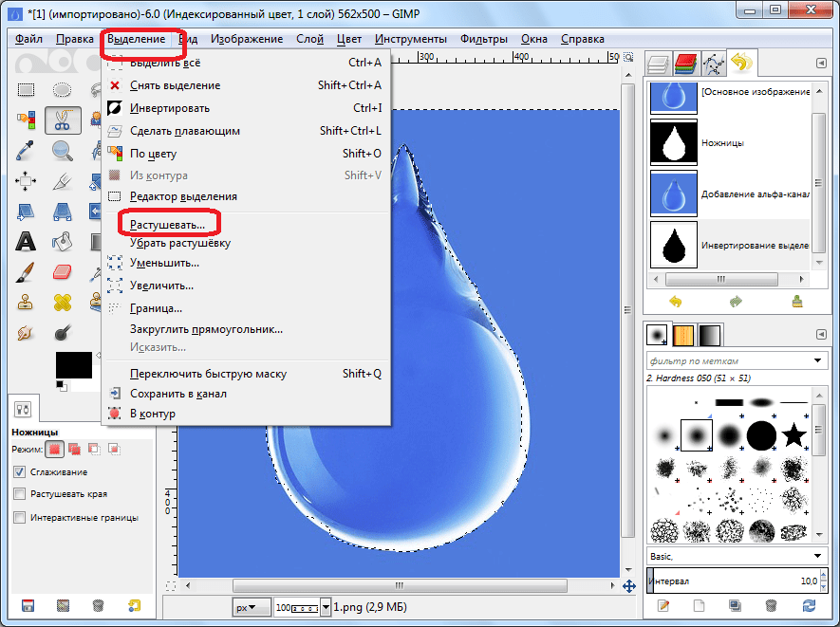Pick the Smudge tool
The image size is (840, 627).
[25, 333]
